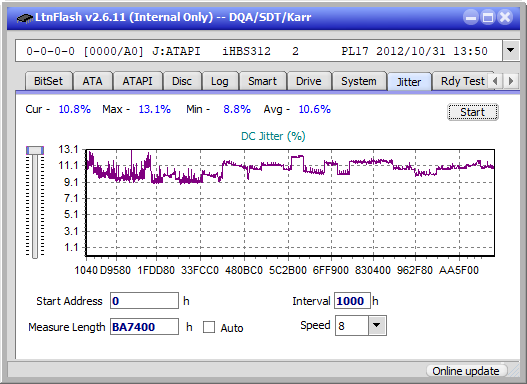Click the Max jitter value 13.1%

tap(155, 109)
